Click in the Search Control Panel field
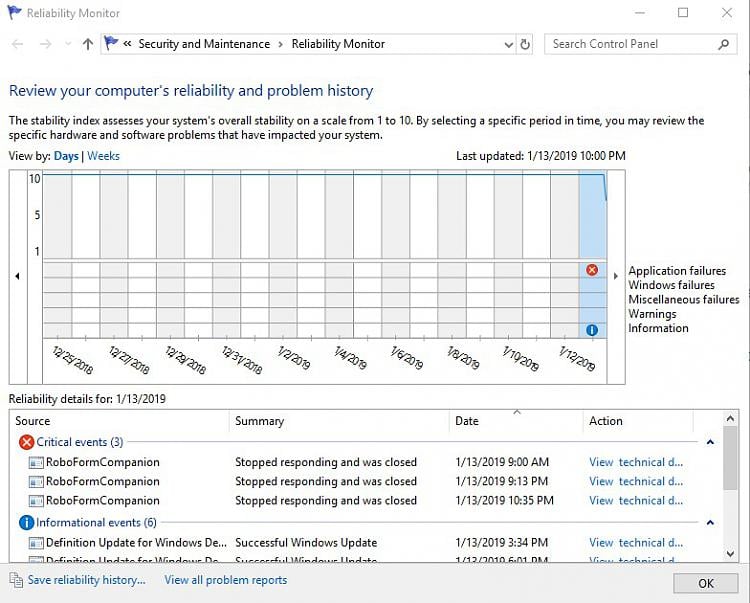 pos(630,44)
